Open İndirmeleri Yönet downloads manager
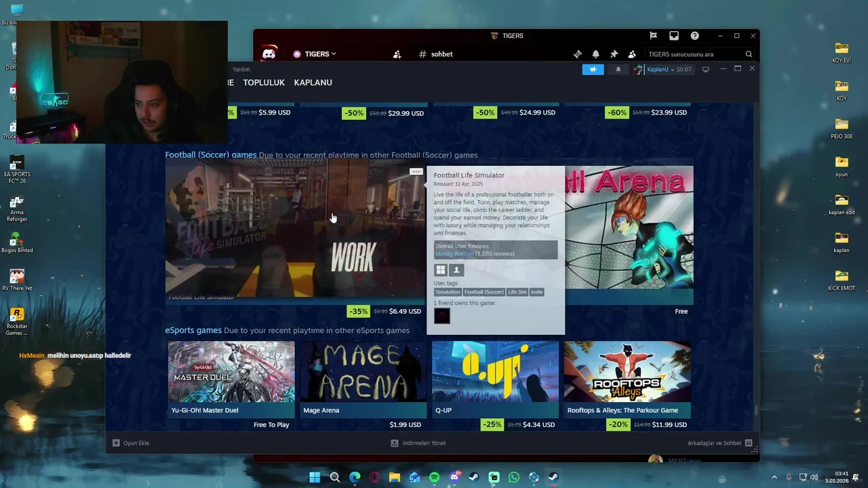Image resolution: width=868 pixels, height=488 pixels. coord(425,443)
